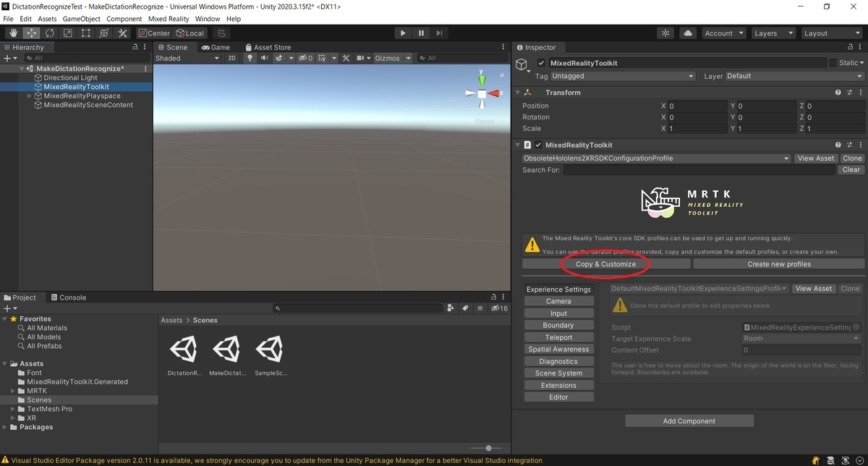Pause the game playback
This screenshot has width=868, height=466.
(421, 33)
